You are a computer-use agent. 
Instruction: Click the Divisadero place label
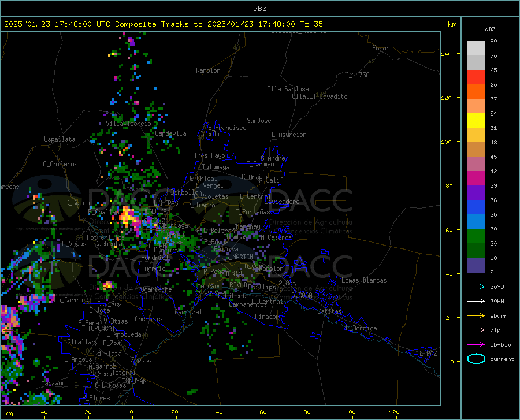pyautogui.click(x=282, y=202)
